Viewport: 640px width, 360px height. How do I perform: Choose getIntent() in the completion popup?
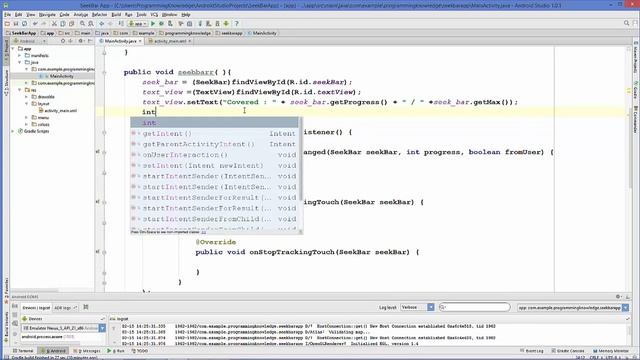[215, 133]
